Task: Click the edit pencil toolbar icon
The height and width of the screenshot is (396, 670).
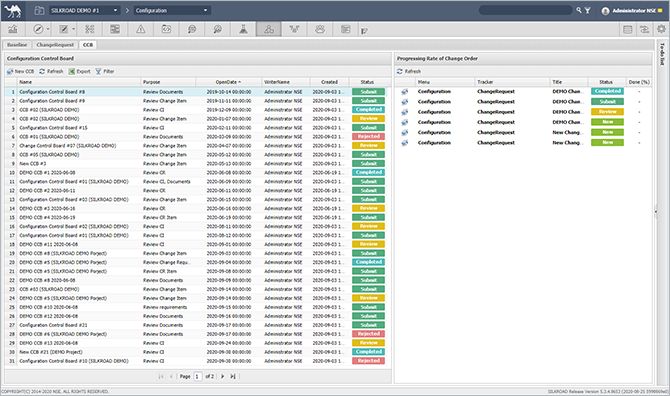Action: point(64,29)
